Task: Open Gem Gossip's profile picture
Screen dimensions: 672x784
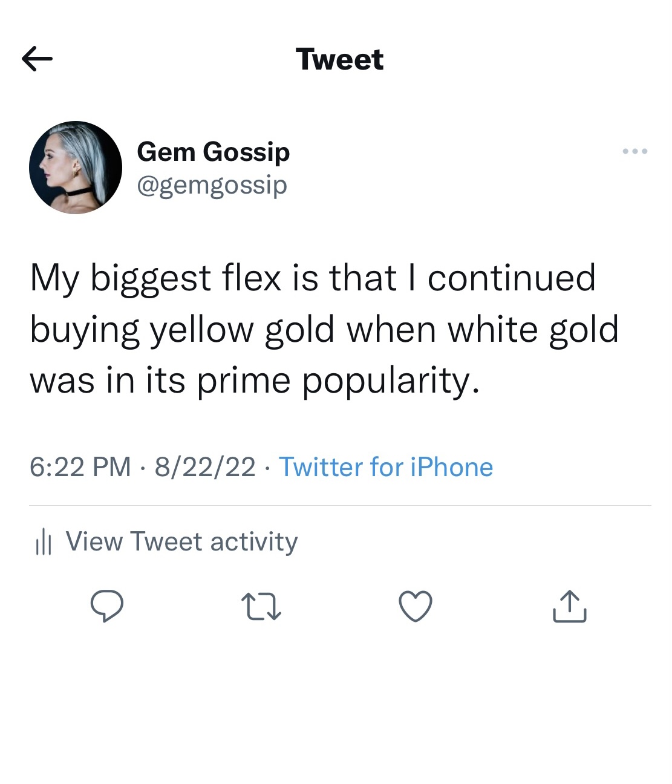Action: (76, 168)
